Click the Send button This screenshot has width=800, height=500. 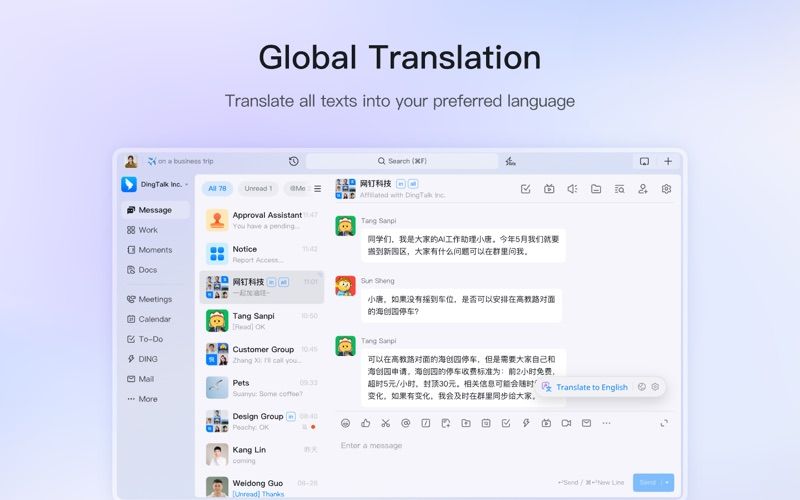(x=647, y=482)
